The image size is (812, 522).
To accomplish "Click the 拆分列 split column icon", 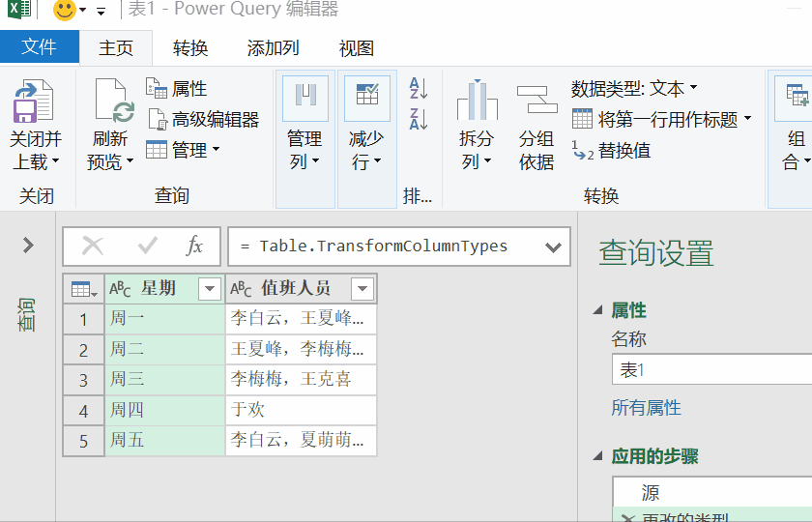I will [477, 100].
